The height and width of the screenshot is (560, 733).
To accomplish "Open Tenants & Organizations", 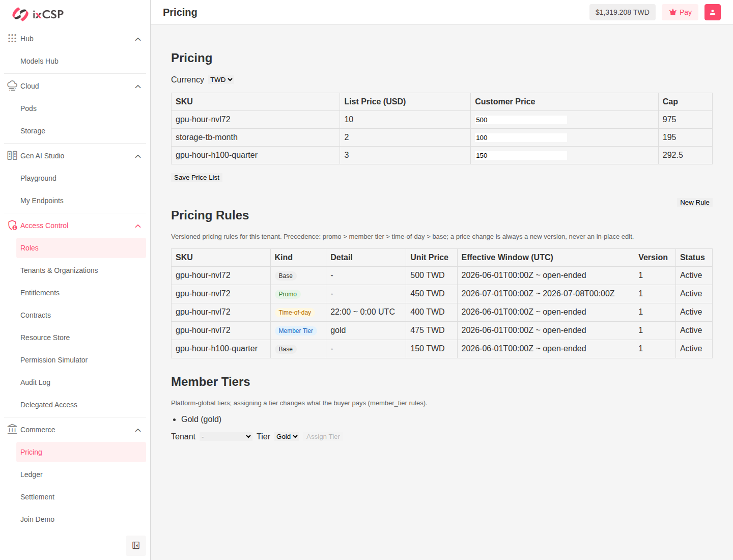I will click(81, 270).
